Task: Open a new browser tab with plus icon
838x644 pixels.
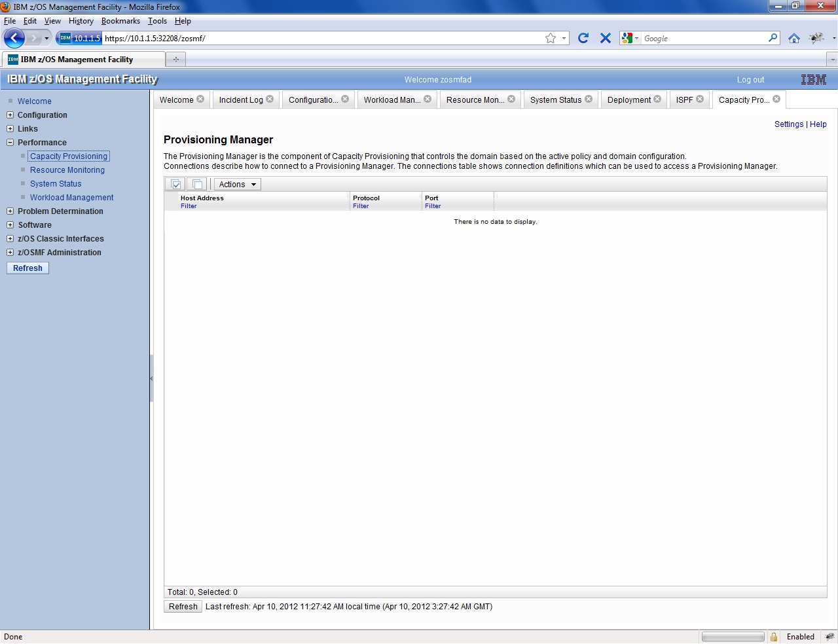Action: click(175, 59)
